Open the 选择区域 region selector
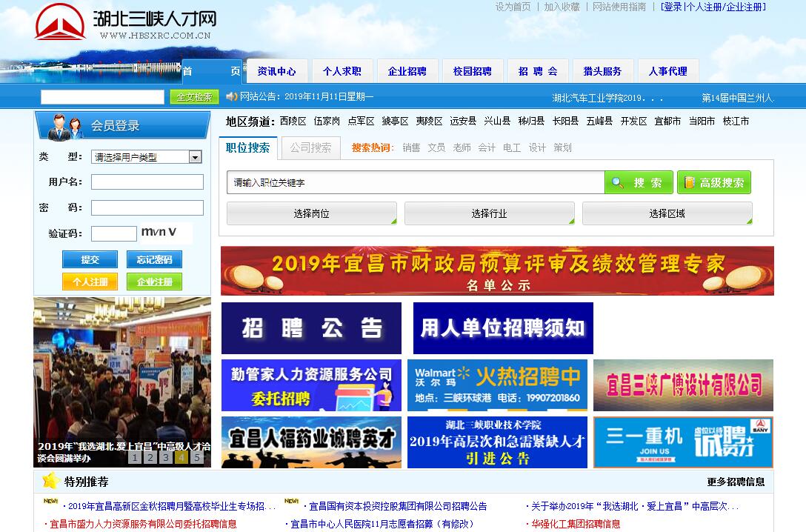This screenshot has width=806, height=532. [667, 213]
